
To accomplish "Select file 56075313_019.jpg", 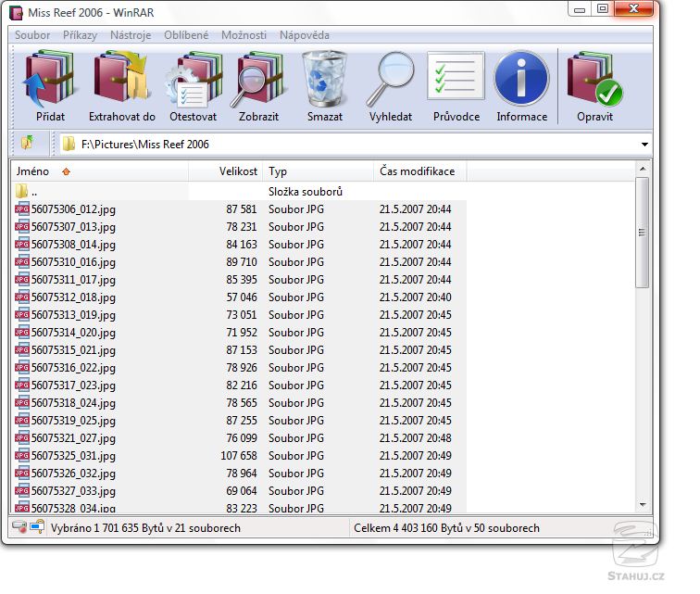I will click(x=73, y=315).
